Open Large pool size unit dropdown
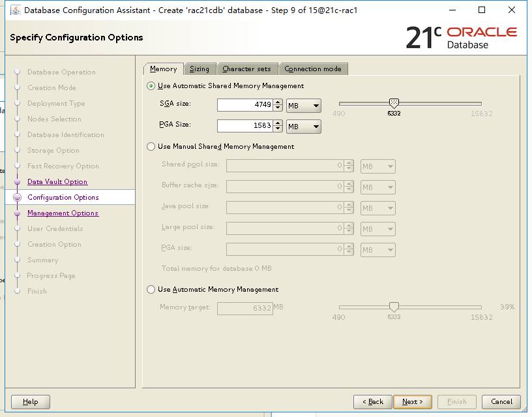 (x=378, y=229)
